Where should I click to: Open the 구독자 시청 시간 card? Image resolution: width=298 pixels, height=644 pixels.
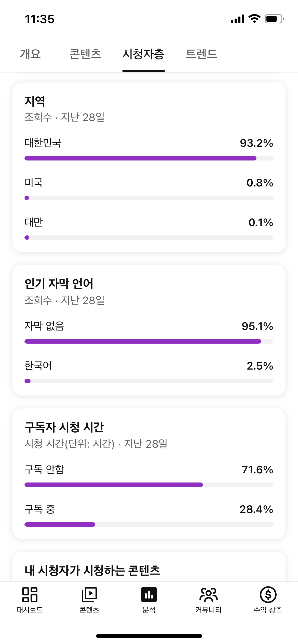coord(64,427)
